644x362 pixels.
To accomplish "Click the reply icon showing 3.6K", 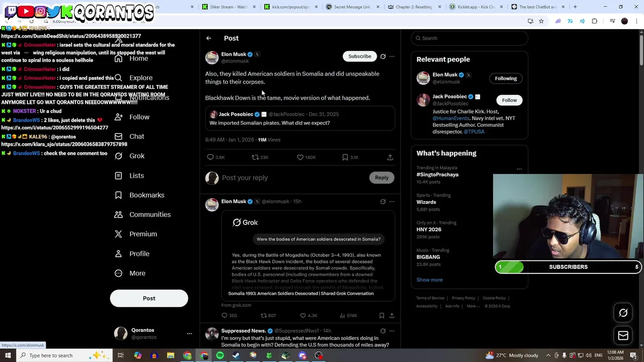I will tap(210, 157).
